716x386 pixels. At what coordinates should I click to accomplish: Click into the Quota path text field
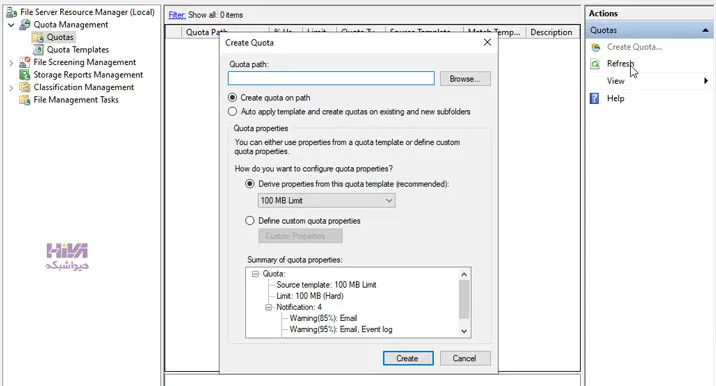(x=331, y=78)
